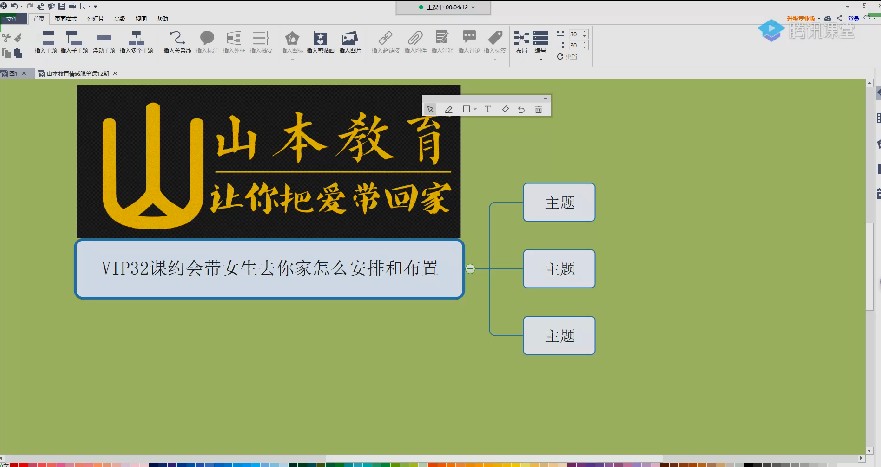
Task: Select the bottom 主题 branch topic
Action: [x=559, y=335]
